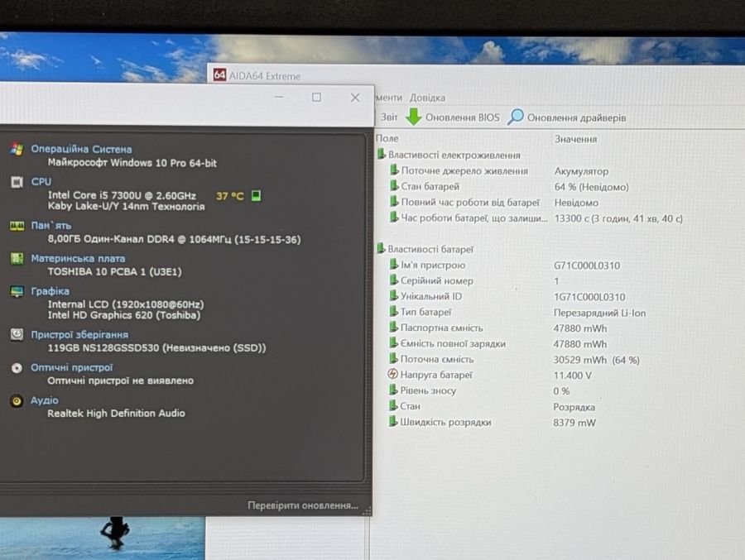This screenshot has width=745, height=560.
Task: Open the Аудіо section link
Action: click(44, 400)
